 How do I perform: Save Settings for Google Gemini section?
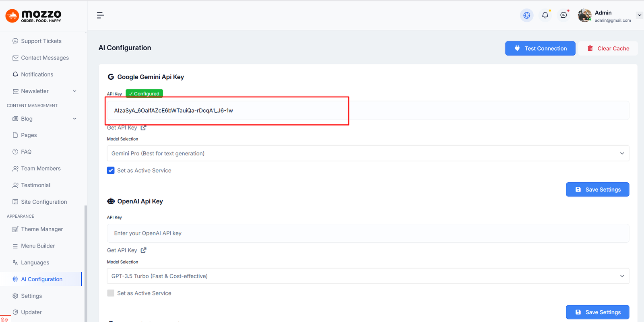[x=597, y=190]
